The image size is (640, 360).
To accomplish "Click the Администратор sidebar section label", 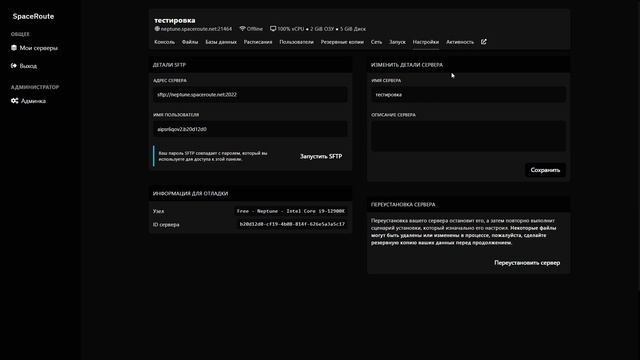I will 35,87.
